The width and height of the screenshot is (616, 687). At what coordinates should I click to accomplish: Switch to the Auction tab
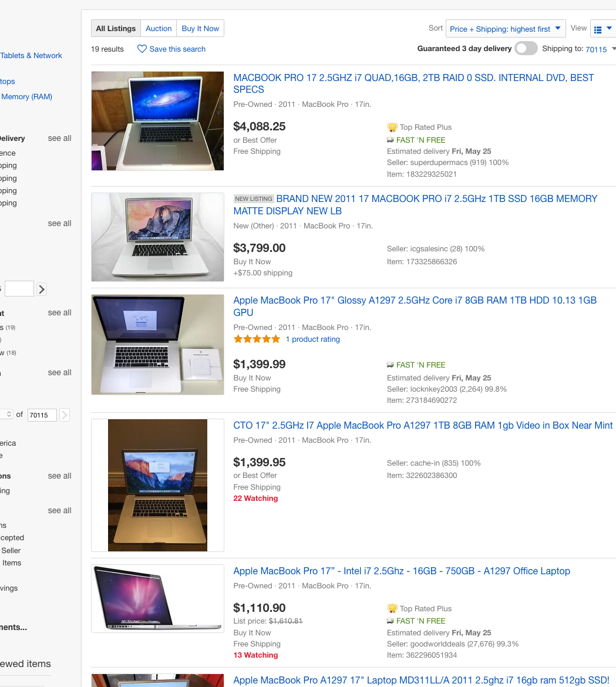click(x=159, y=29)
